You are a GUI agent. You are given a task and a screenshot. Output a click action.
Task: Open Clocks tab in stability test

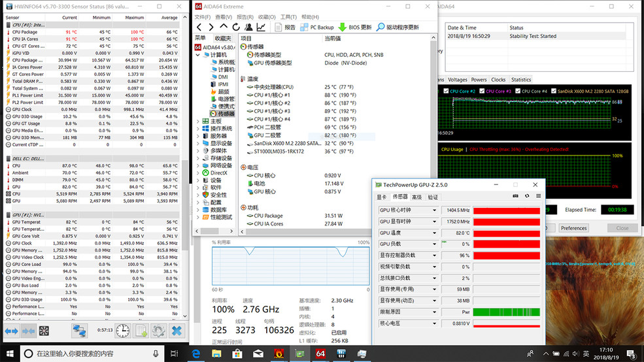pyautogui.click(x=498, y=80)
